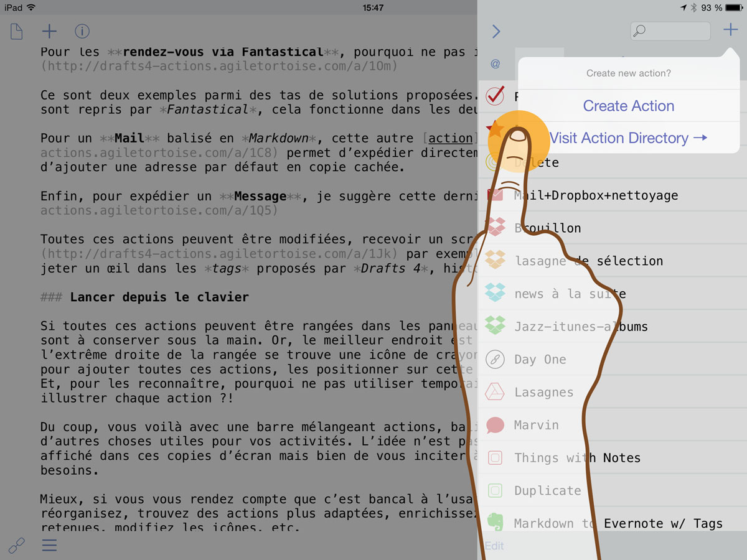The image size is (747, 560).
Task: Tap the plus icon in the action panel
Action: point(730,30)
